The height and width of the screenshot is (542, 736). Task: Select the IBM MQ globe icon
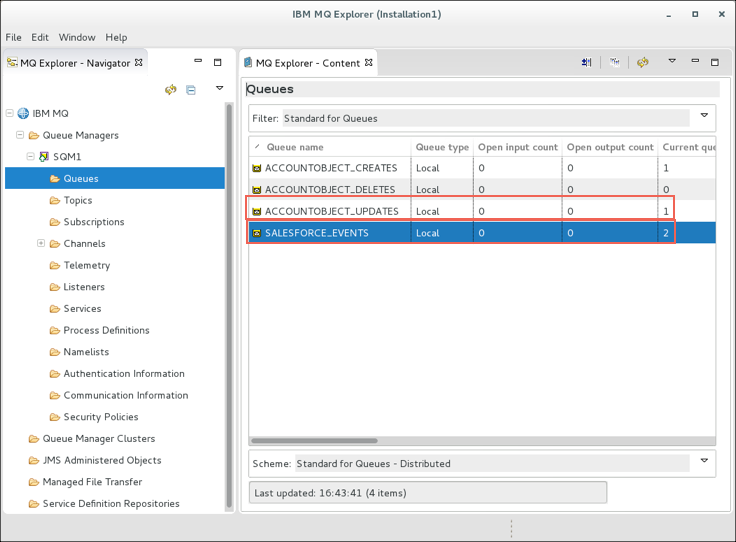[23, 113]
